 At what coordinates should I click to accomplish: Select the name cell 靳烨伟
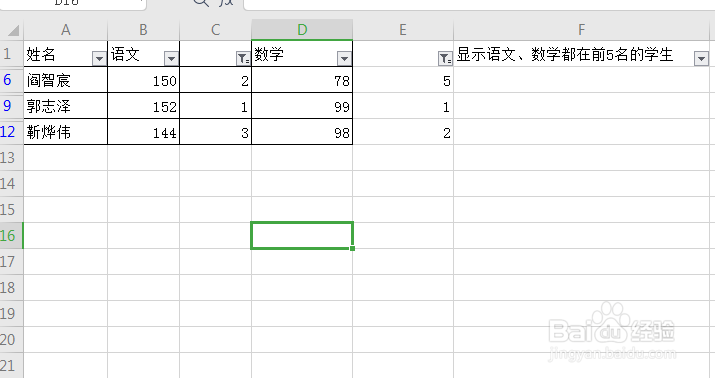(x=66, y=132)
